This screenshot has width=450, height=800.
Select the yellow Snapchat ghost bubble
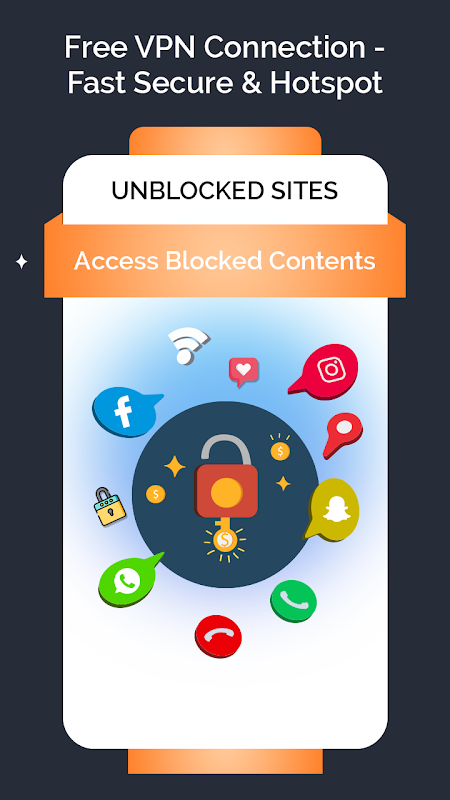point(332,509)
